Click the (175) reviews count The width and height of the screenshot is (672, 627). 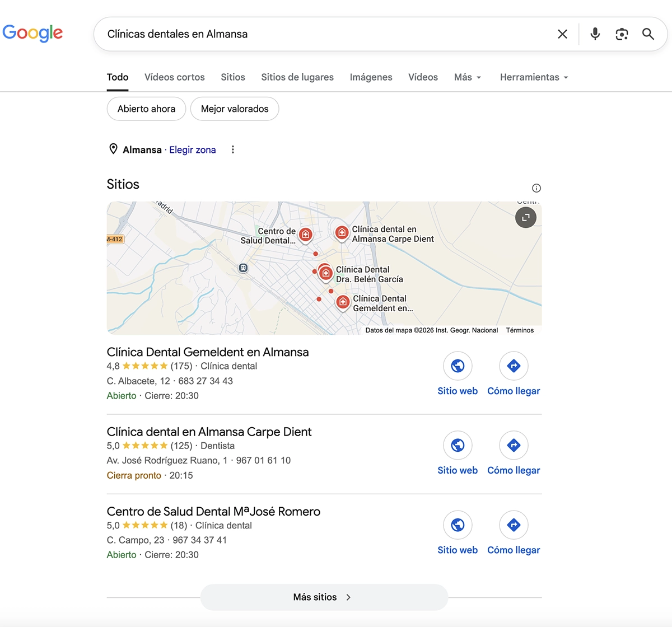pyautogui.click(x=181, y=366)
